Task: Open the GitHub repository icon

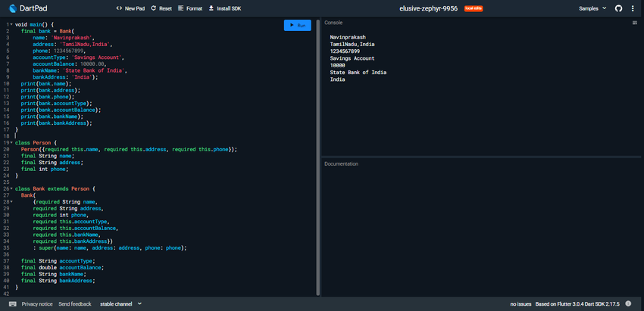Action: pos(618,8)
